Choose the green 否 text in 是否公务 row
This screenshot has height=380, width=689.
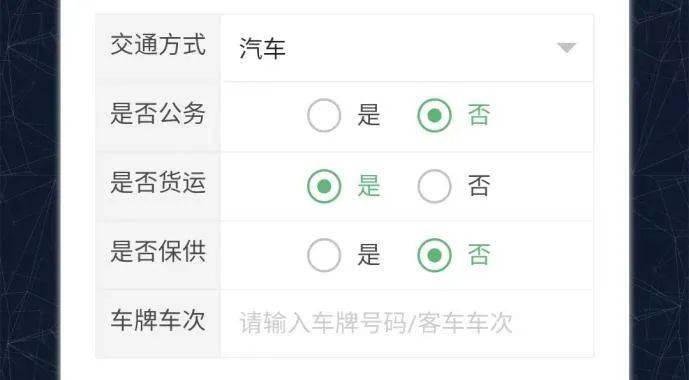(x=479, y=116)
